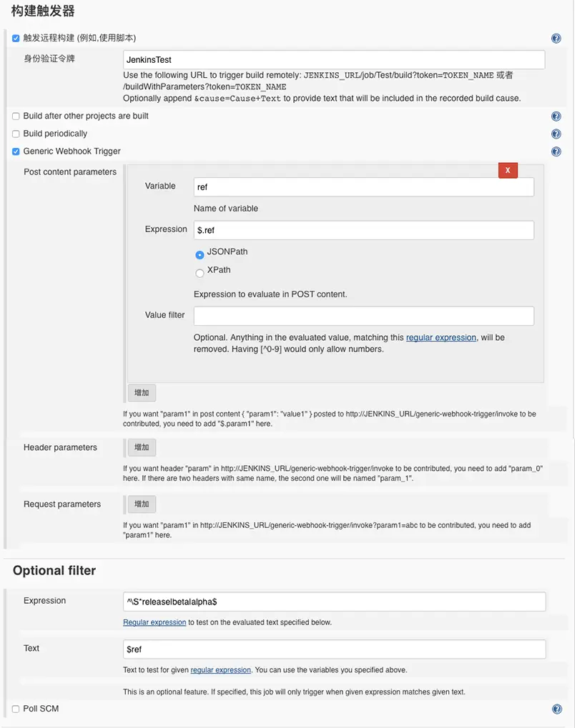Toggle the Generic Webhook Trigger checkbox

pyautogui.click(x=16, y=151)
